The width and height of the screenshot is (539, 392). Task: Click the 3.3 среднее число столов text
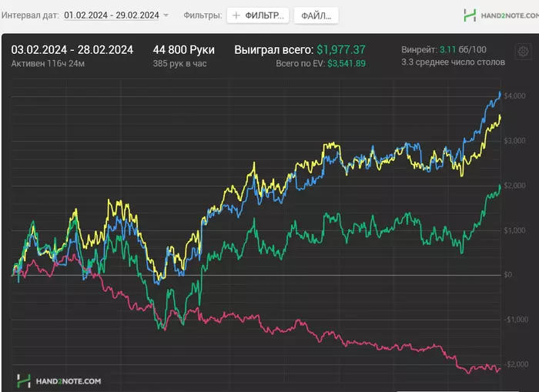pos(453,62)
